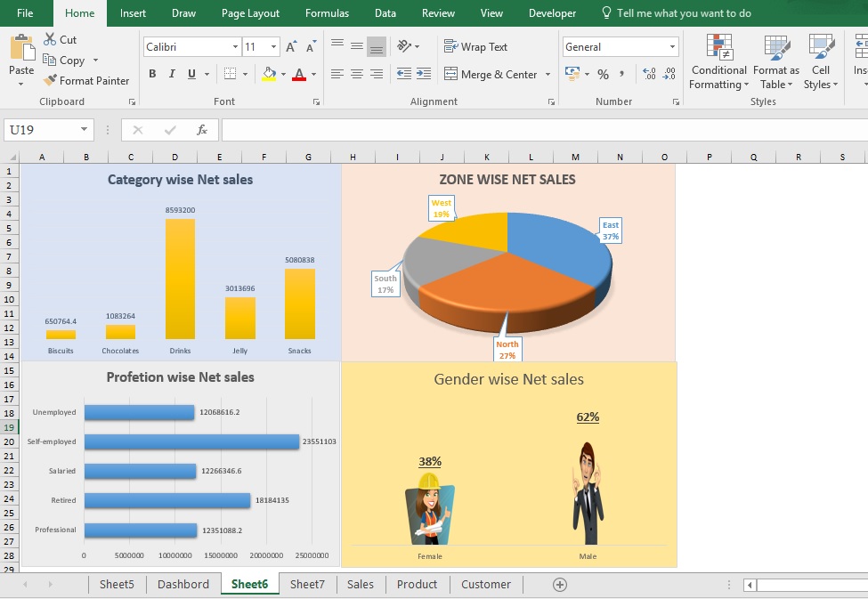Apply Accounting Number Format
Viewport: 868px width, 599px height.
pos(572,74)
